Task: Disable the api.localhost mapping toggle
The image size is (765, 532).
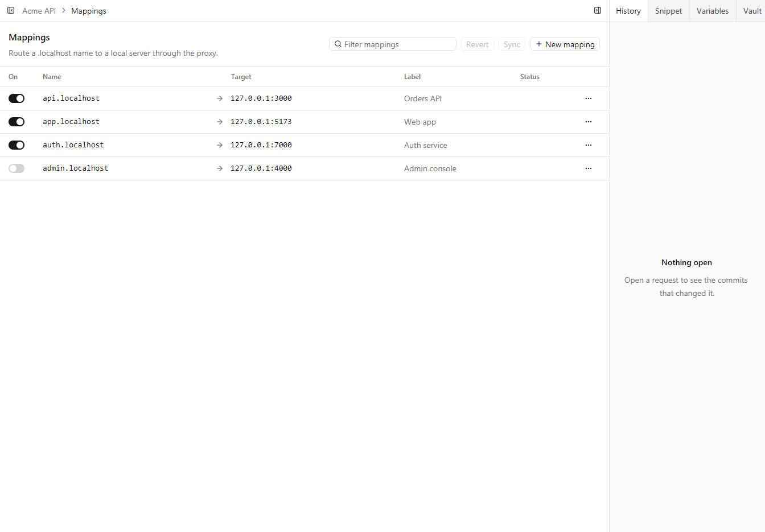Action: [17, 98]
